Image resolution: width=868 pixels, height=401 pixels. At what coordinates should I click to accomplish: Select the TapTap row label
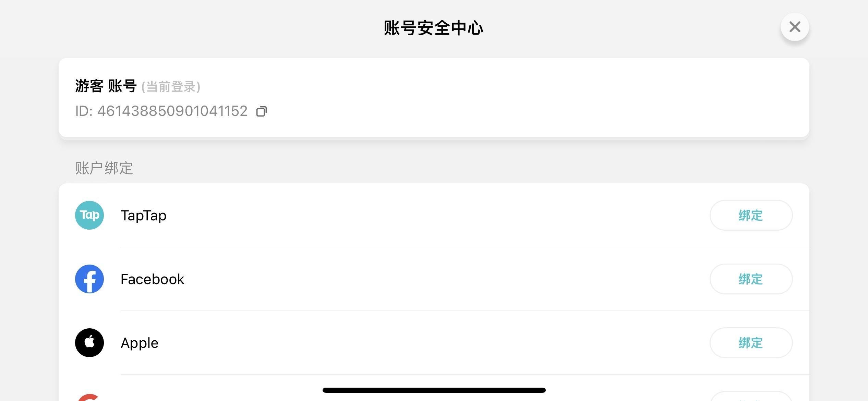click(143, 216)
